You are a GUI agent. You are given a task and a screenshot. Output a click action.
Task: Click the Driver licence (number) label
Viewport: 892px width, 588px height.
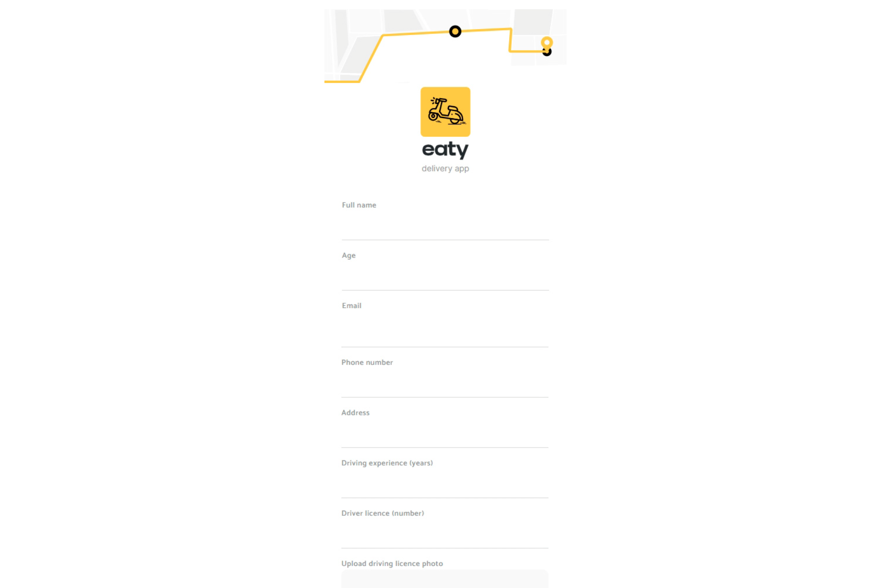pos(383,513)
